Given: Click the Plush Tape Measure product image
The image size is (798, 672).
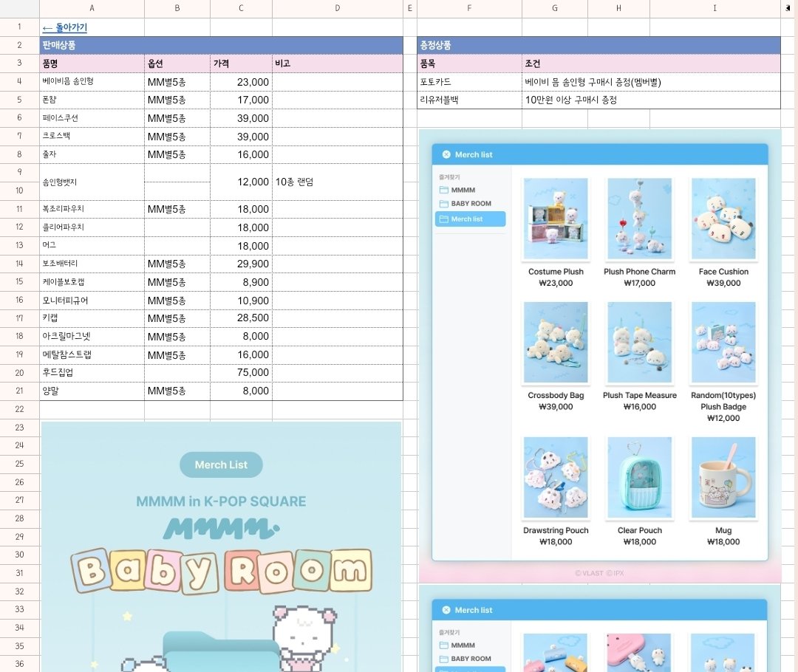Looking at the screenshot, I should 640,342.
